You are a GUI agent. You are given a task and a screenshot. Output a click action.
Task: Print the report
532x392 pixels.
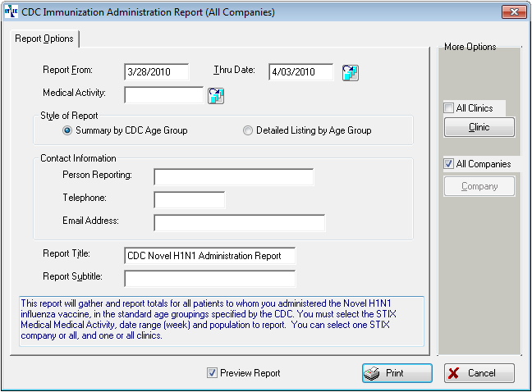tap(397, 373)
